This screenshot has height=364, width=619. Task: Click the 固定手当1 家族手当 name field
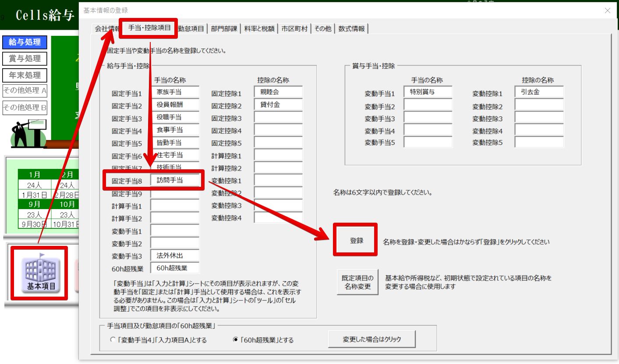point(175,92)
